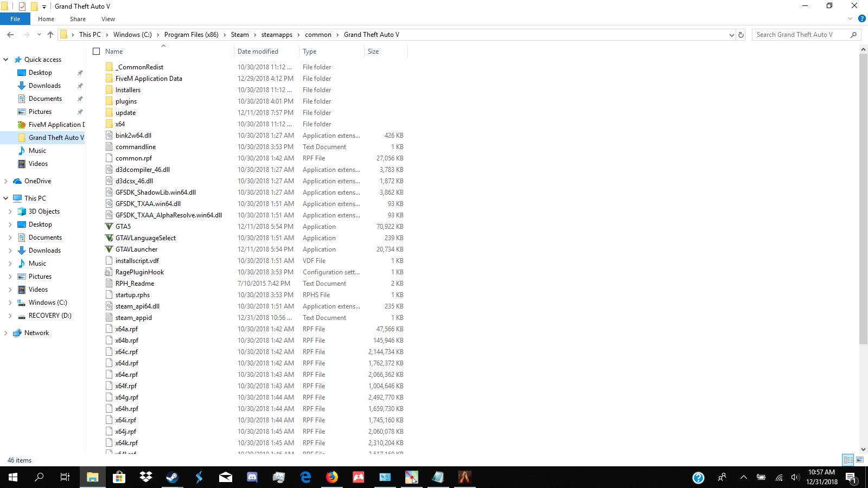Click the RagePluginHook config file icon
868x488 pixels.
pos(109,272)
